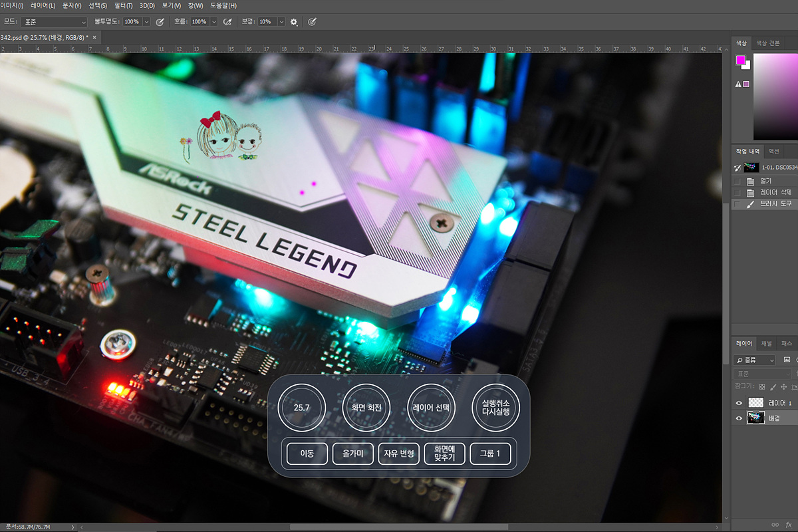Open the 선택(S) menu
Screen dimensions: 798x532
(x=98, y=5)
